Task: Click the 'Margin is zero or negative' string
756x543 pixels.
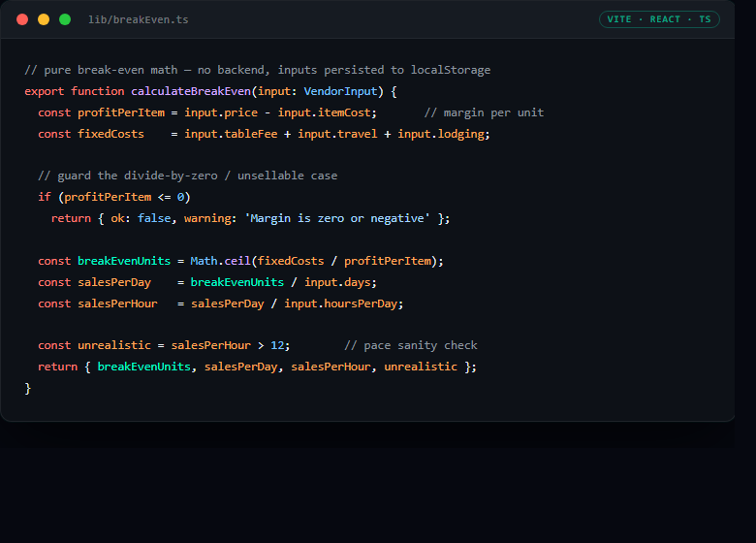Action: pos(337,218)
